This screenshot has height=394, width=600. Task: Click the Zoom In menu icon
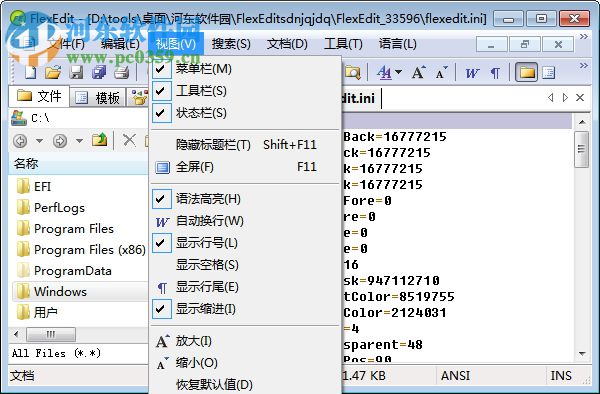(162, 341)
